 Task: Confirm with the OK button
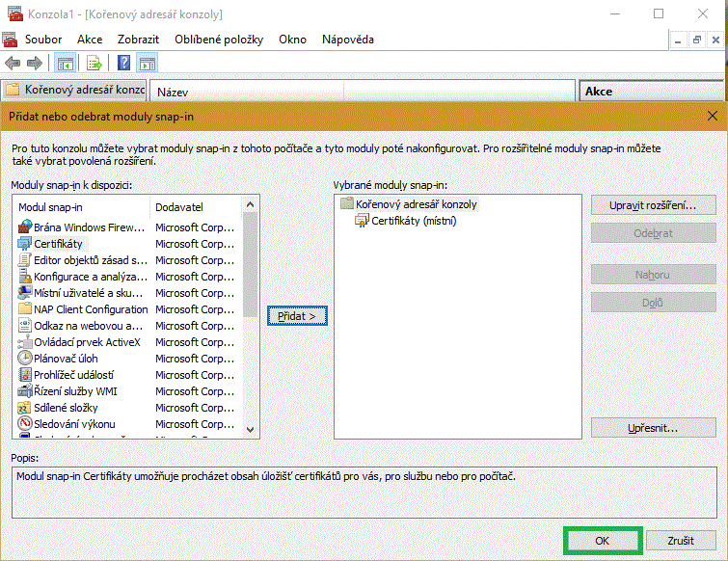pyautogui.click(x=603, y=541)
